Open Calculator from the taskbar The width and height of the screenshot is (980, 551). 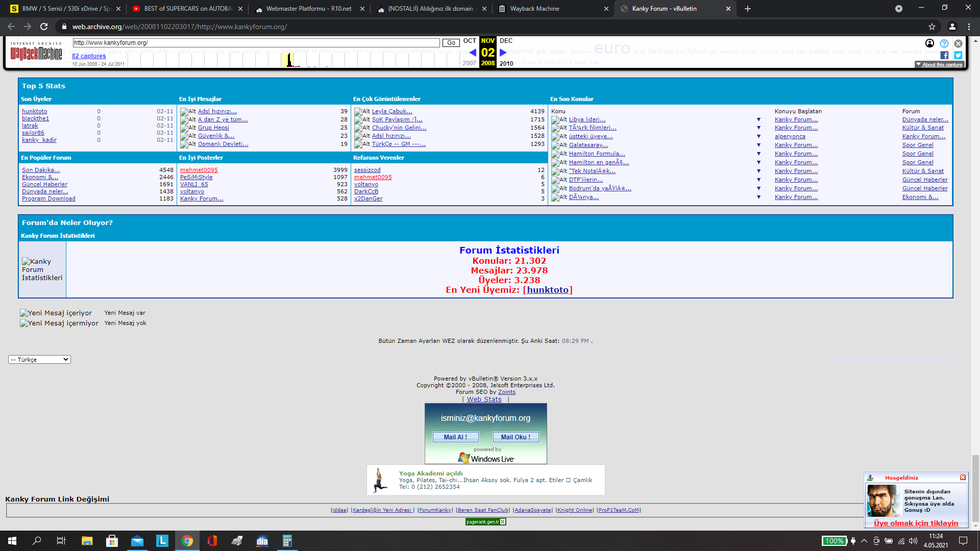point(287,541)
